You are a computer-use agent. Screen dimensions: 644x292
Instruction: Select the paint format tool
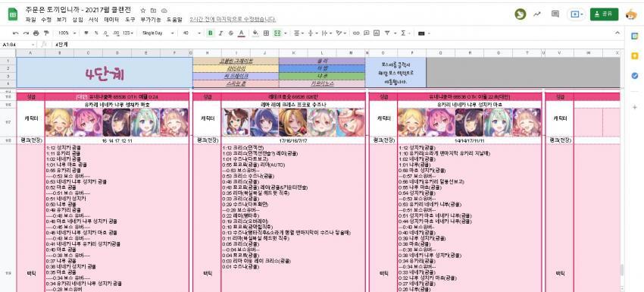46,33
